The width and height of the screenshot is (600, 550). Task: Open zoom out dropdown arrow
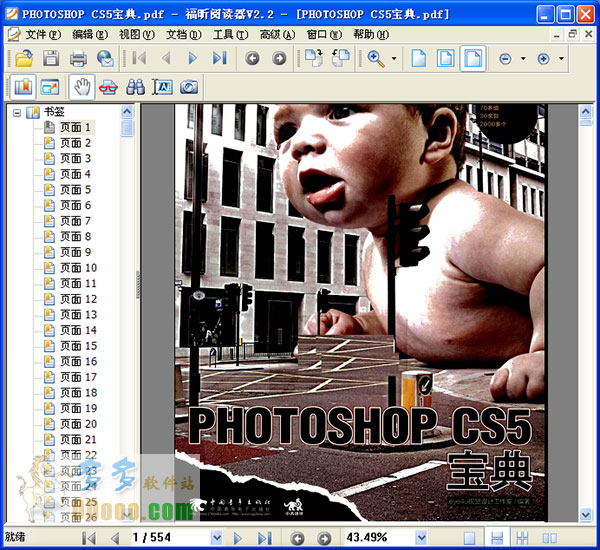[523, 59]
